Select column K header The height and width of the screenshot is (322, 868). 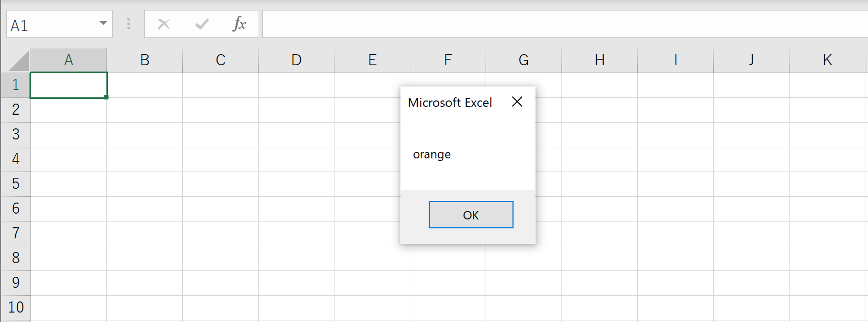(x=827, y=61)
